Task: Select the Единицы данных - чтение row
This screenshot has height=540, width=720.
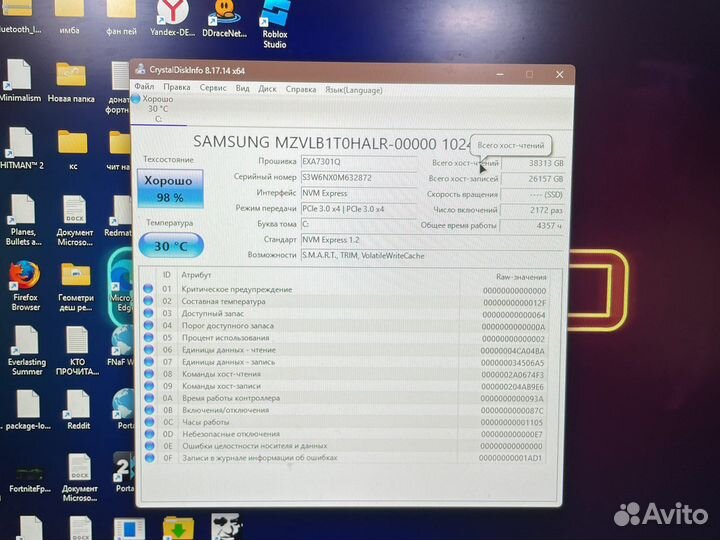Action: coord(344,350)
